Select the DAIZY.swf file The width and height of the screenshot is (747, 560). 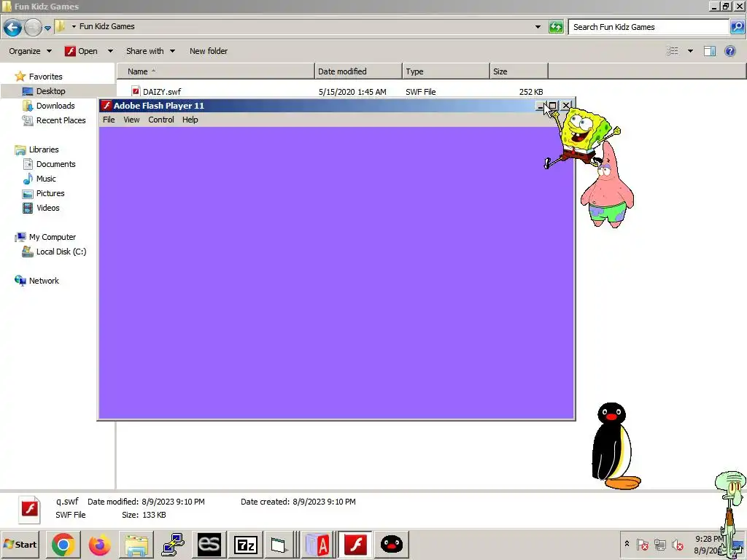click(162, 92)
